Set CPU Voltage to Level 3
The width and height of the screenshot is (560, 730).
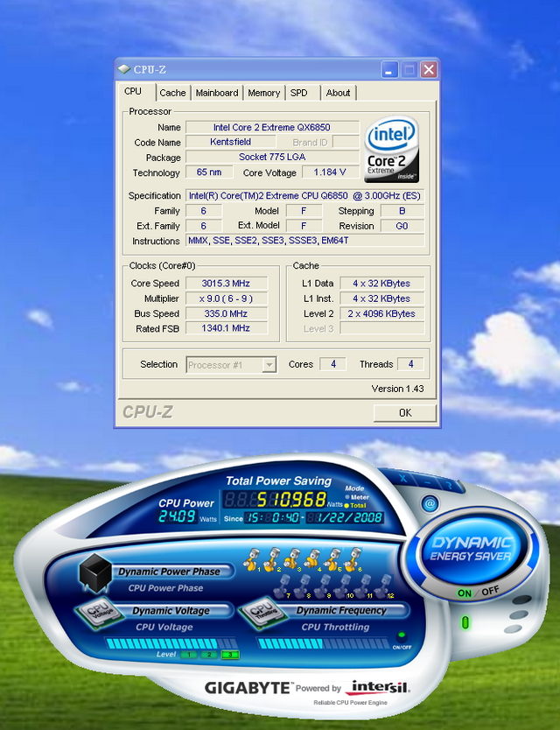coord(229,655)
